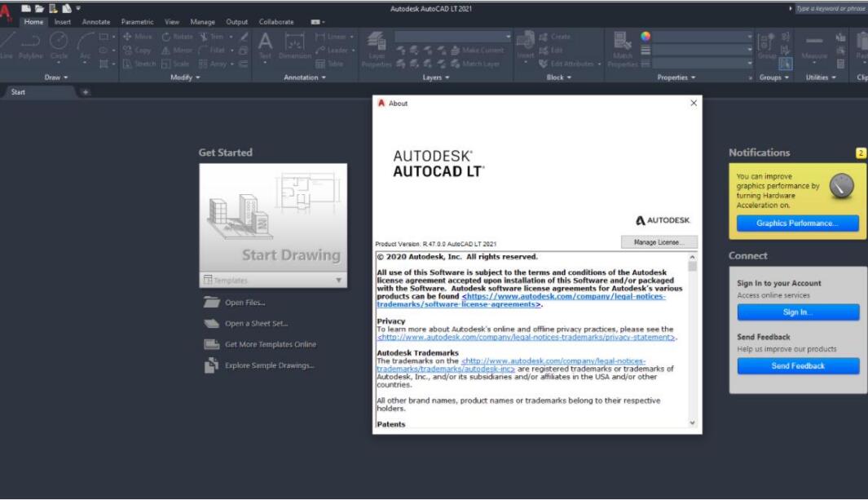Image resolution: width=868 pixels, height=500 pixels.
Task: Select the Dimension tool
Action: pyautogui.click(x=294, y=46)
